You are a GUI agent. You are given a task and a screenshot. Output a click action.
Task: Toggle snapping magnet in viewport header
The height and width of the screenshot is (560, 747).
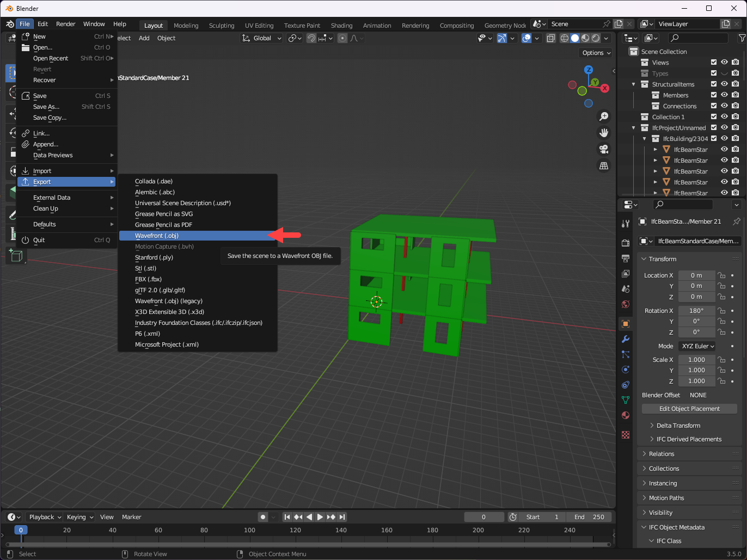[x=311, y=38]
